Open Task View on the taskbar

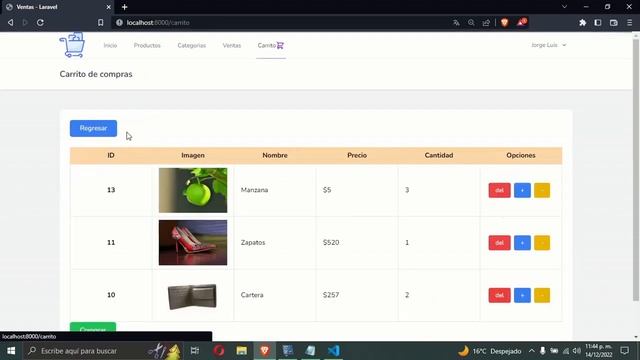click(195, 351)
